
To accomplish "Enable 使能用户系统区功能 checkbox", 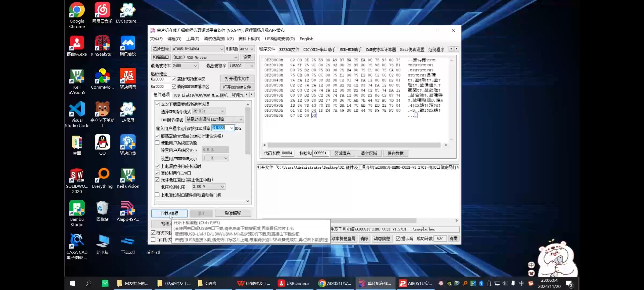I will coord(157,143).
